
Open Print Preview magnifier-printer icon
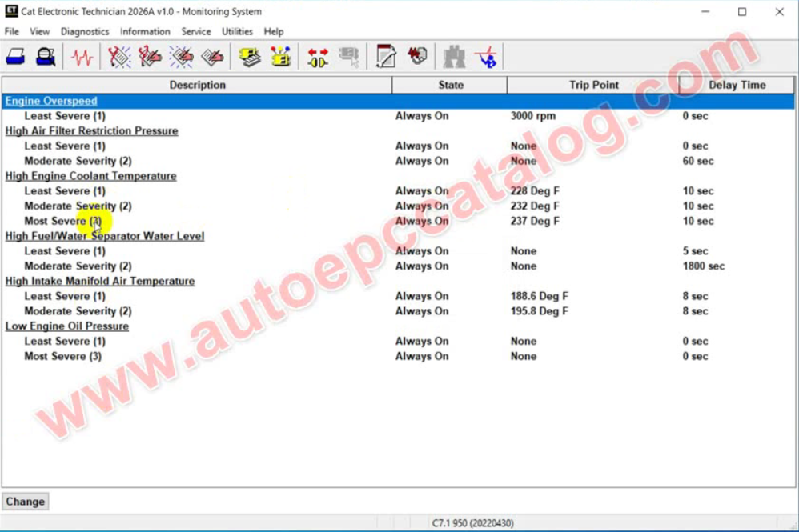tap(46, 57)
